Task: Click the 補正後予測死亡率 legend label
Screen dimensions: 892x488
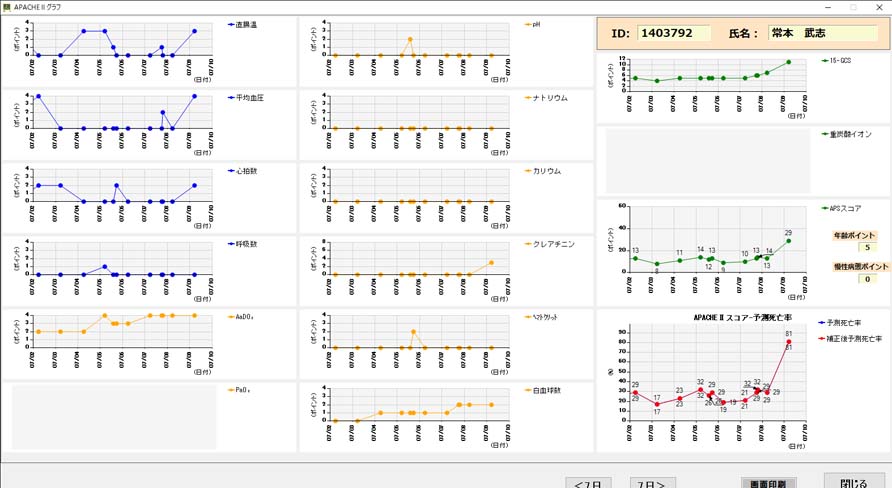Action: coord(854,338)
